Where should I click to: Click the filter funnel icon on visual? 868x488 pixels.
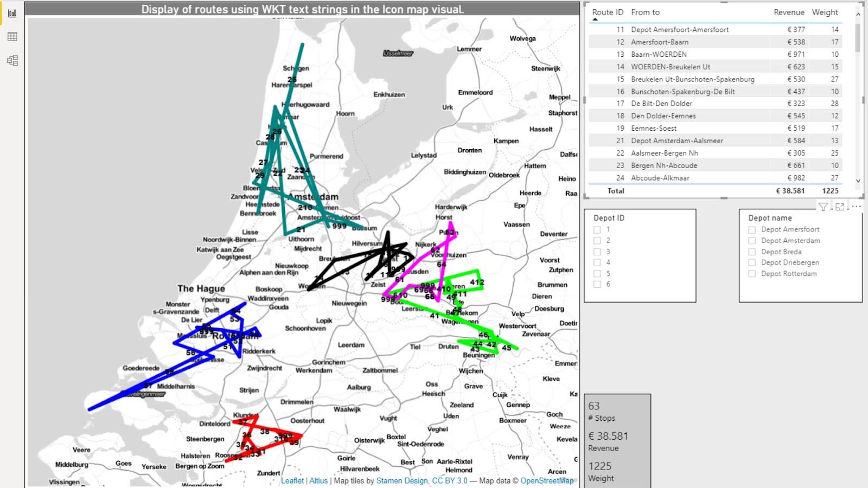click(823, 207)
